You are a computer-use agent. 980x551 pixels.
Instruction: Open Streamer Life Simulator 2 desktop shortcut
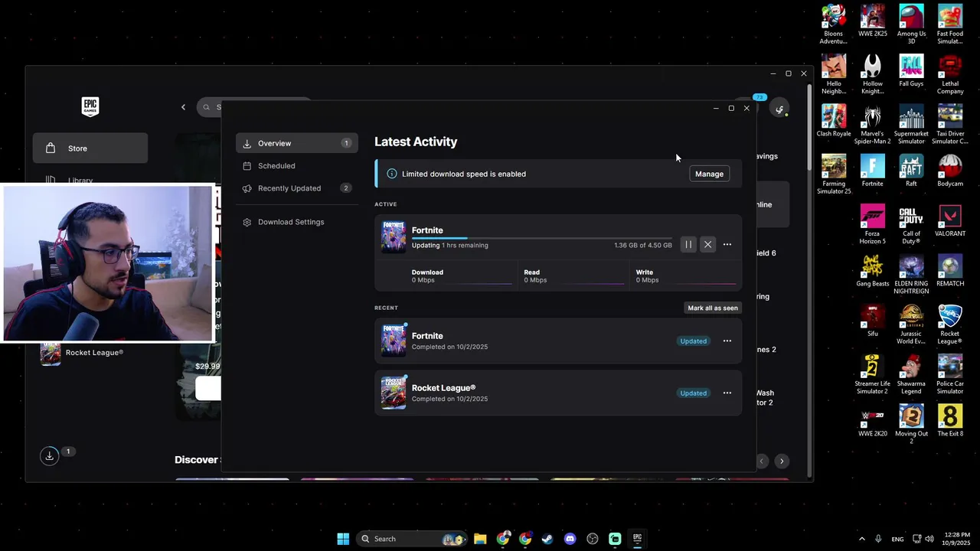(x=873, y=374)
